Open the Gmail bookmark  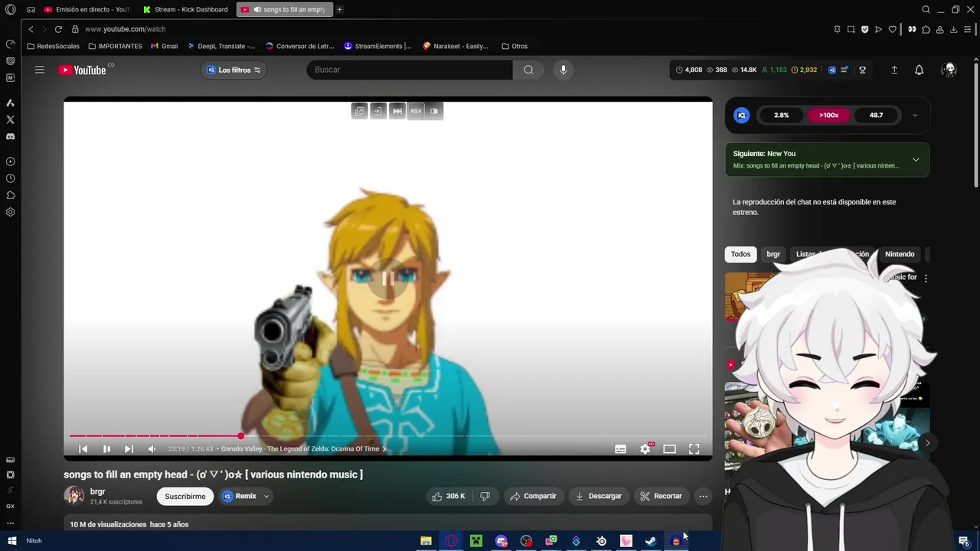pyautogui.click(x=165, y=46)
